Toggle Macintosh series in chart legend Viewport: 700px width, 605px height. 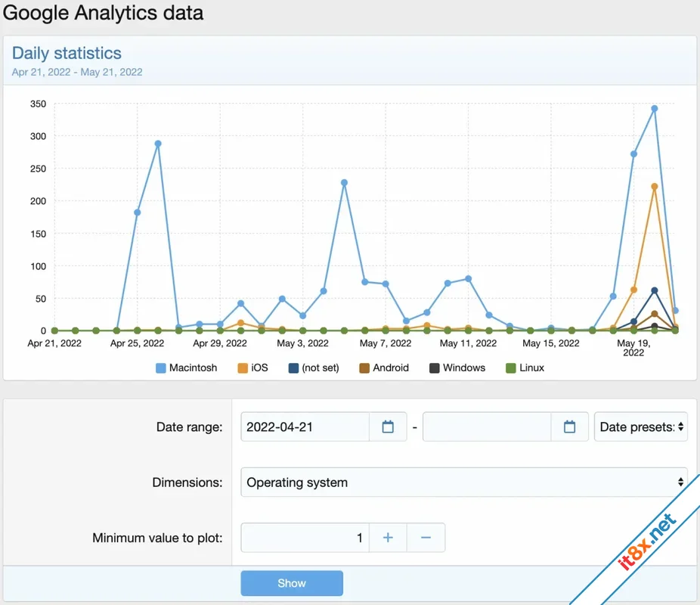tap(186, 368)
